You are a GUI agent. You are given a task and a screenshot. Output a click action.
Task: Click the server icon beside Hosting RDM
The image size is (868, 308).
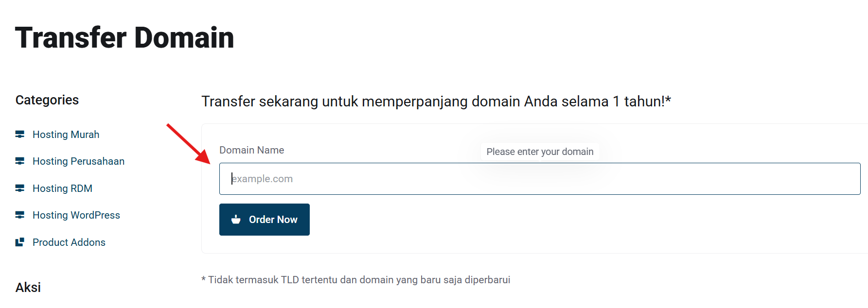(x=20, y=188)
